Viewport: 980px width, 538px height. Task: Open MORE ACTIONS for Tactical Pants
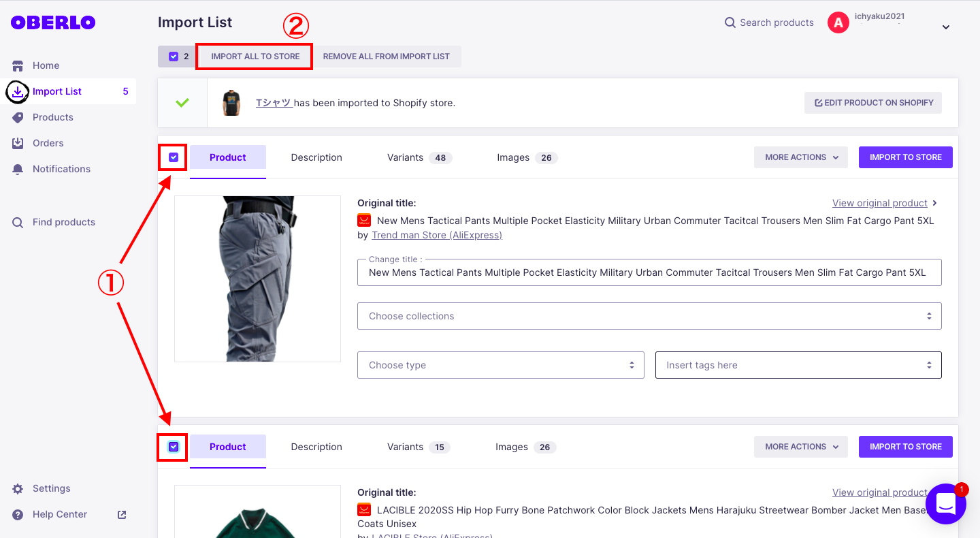801,157
